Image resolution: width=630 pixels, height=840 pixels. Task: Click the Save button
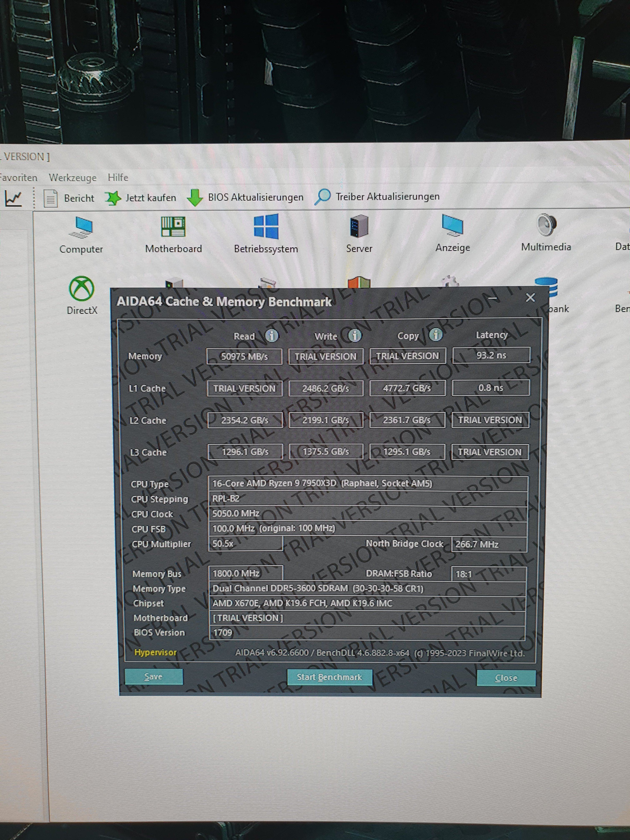(x=153, y=676)
